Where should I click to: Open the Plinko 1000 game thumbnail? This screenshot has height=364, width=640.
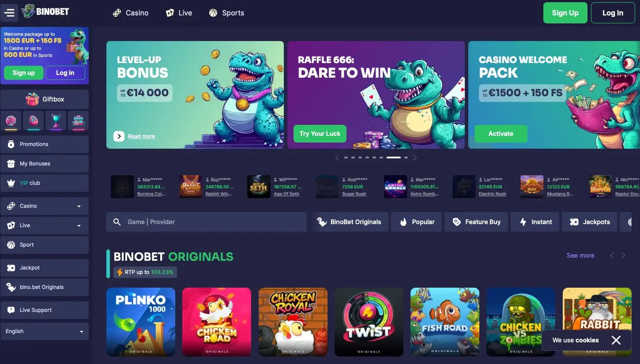coord(141,322)
